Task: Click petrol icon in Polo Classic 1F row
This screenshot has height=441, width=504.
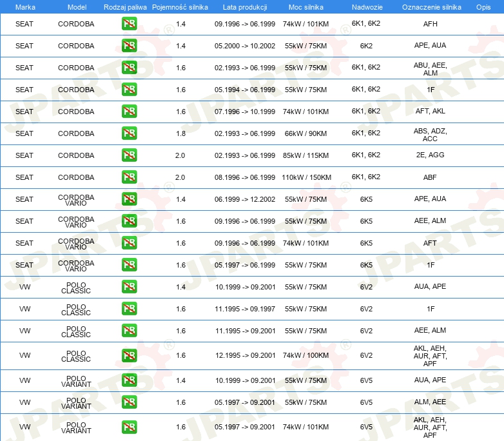Action: [x=129, y=308]
